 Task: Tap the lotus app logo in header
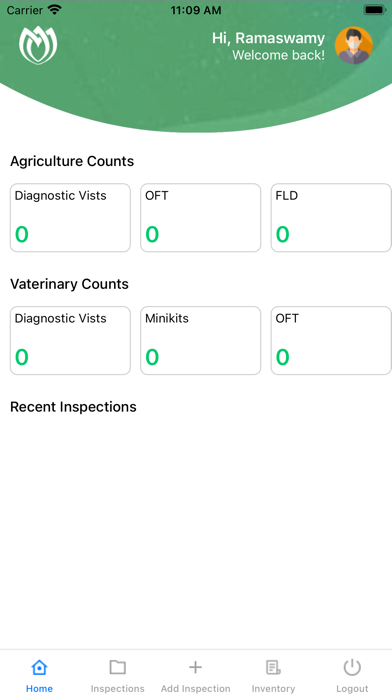coord(38,46)
